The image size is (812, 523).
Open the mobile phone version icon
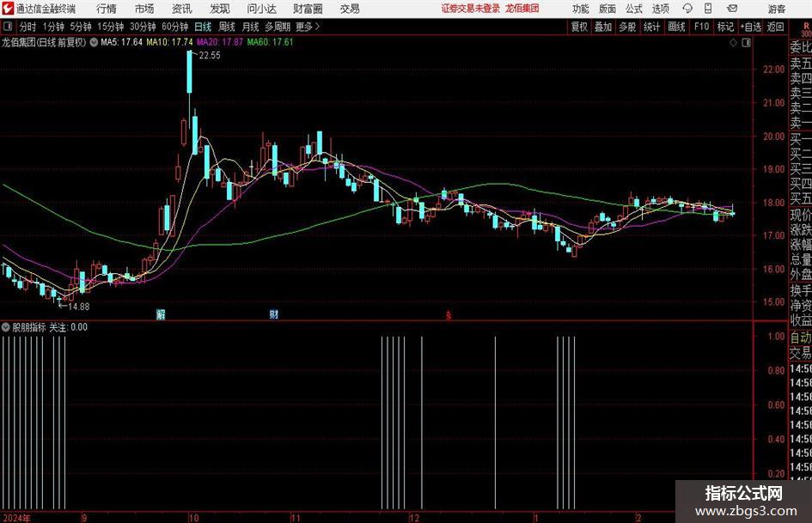coord(708,9)
